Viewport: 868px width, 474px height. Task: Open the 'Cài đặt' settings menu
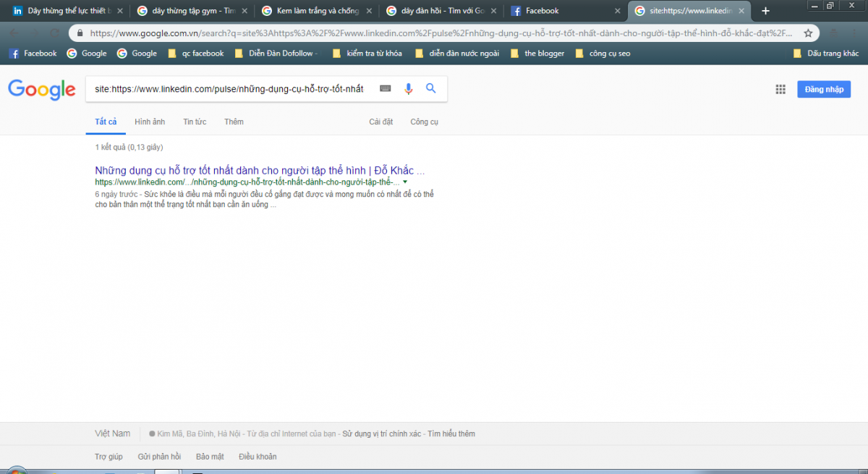pyautogui.click(x=381, y=122)
